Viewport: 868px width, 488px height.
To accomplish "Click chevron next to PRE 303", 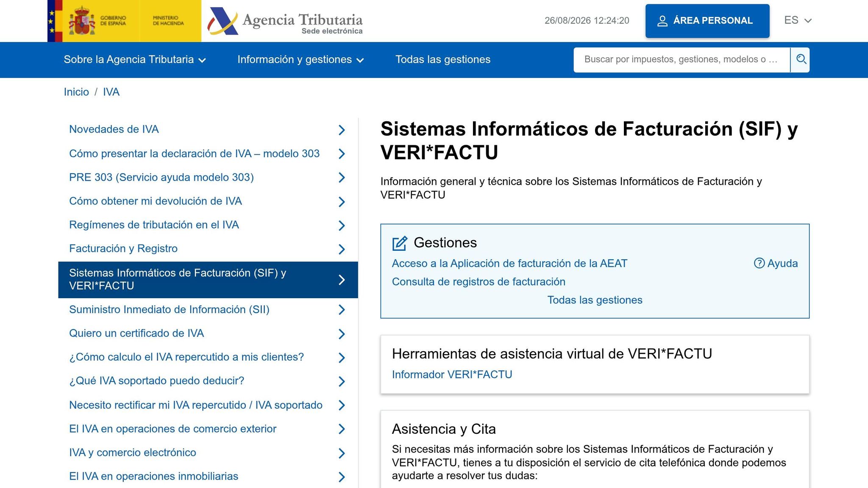I will (342, 177).
